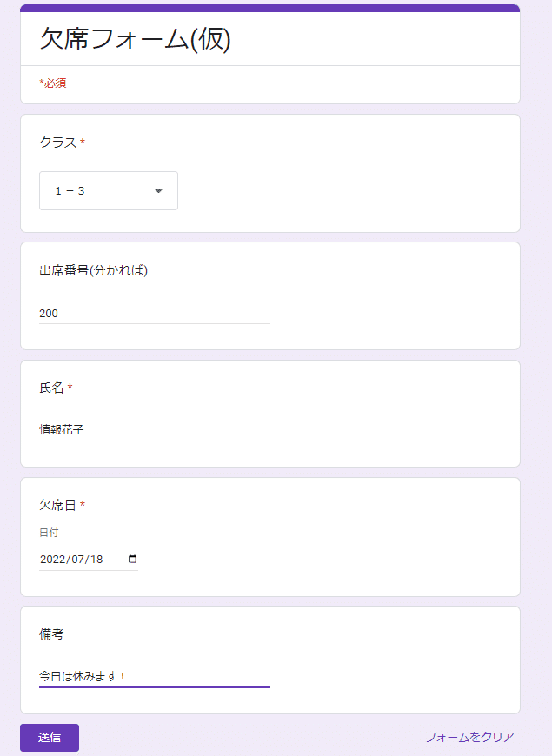Open the クラス selection box showing 1－3

click(x=109, y=191)
